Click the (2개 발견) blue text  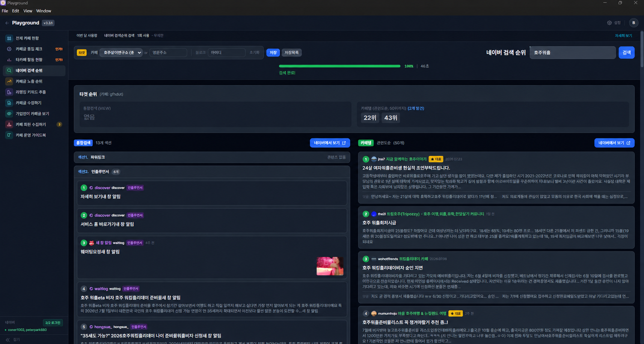pos(416,108)
